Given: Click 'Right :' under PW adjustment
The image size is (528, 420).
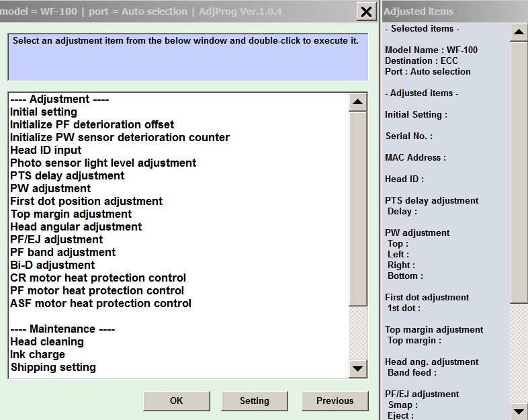Looking at the screenshot, I should [402, 265].
